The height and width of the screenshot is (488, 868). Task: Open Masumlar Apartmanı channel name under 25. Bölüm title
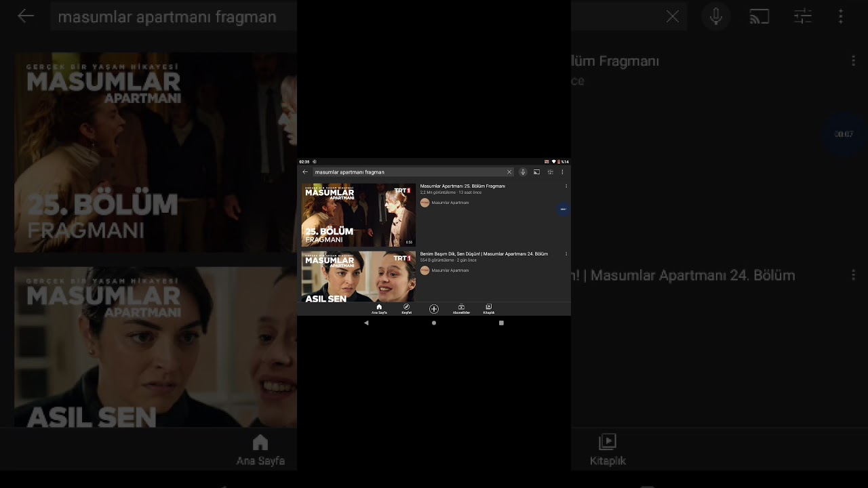(x=450, y=203)
